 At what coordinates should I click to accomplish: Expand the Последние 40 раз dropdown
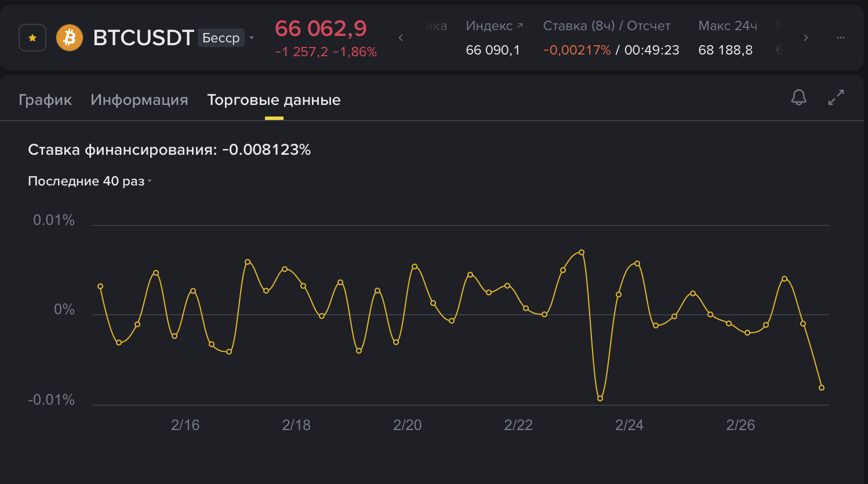pyautogui.click(x=90, y=181)
